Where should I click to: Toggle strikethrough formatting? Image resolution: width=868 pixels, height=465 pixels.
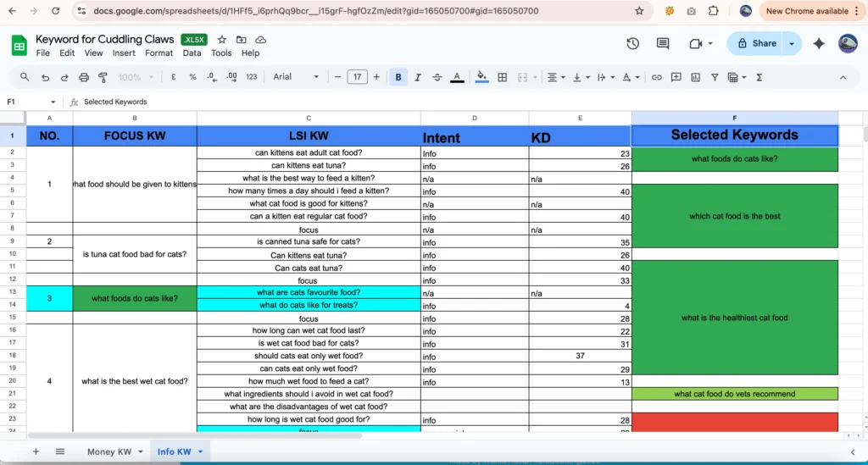[437, 77]
